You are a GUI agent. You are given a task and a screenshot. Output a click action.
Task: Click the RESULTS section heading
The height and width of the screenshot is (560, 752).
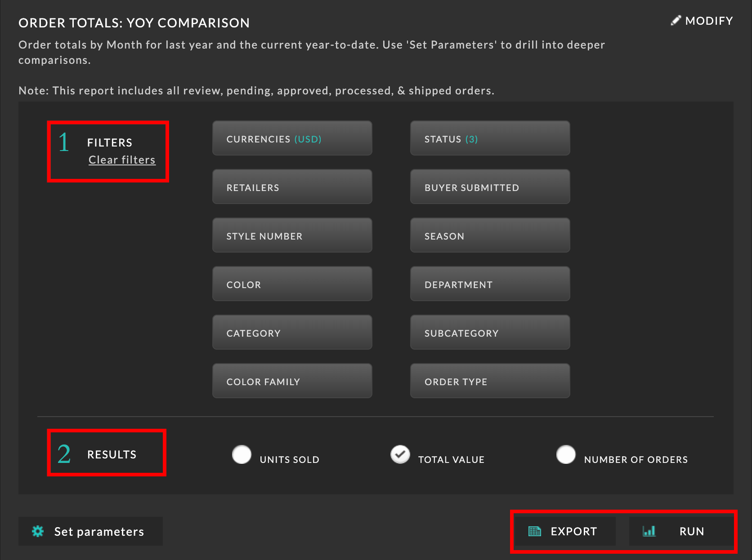pos(112,454)
